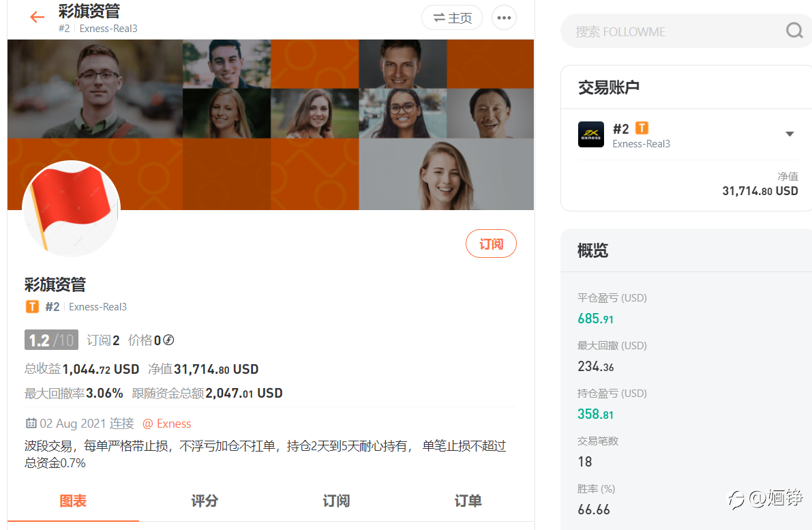This screenshot has width=812, height=530.
Task: Click the 净值 31,714.80 USD in trading account
Action: (x=760, y=191)
